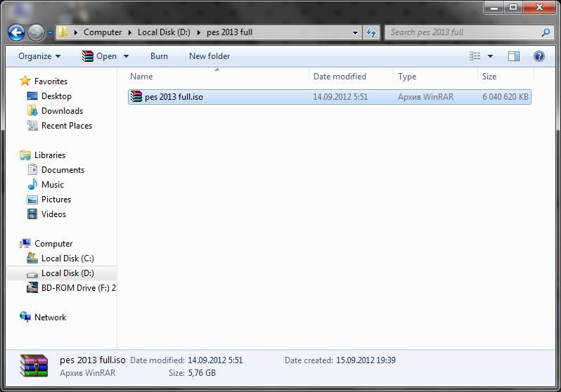Click the Архив WinRAR type cell

(x=425, y=97)
